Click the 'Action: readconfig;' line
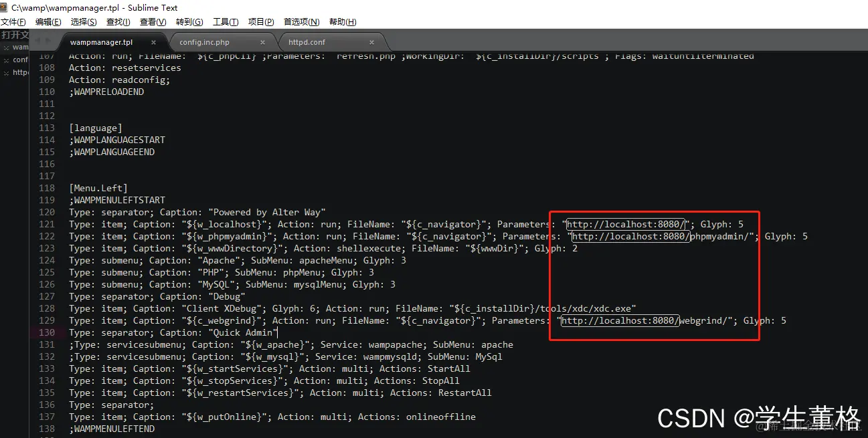This screenshot has width=868, height=438. (120, 80)
